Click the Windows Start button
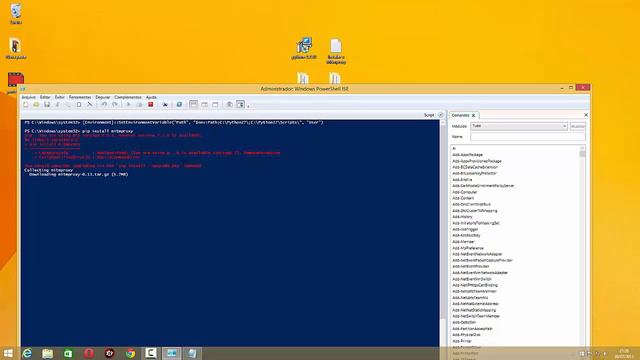This screenshot has height=360, width=640. pyautogui.click(x=8, y=353)
